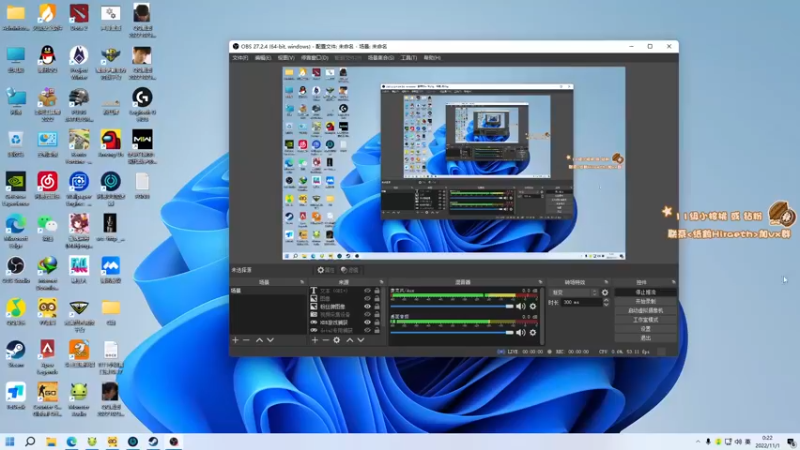Open the scene transition type dropdown

point(574,292)
